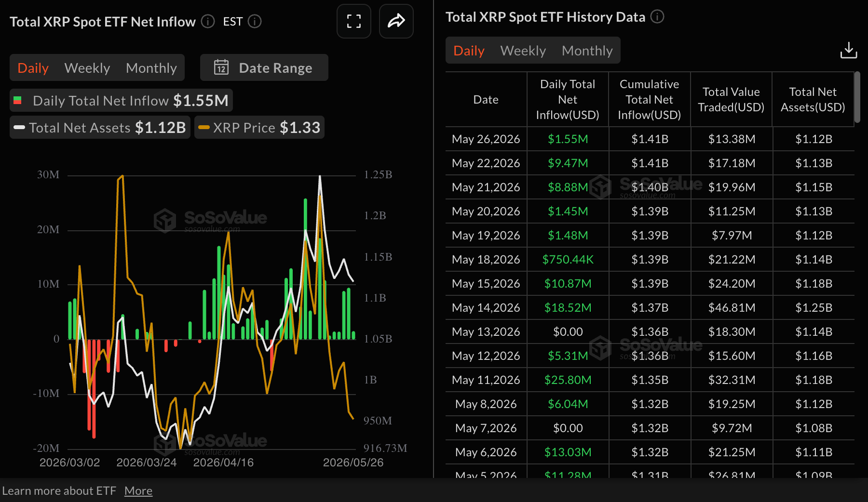
Task: Select the May 15,2026 row date
Action: tap(486, 283)
